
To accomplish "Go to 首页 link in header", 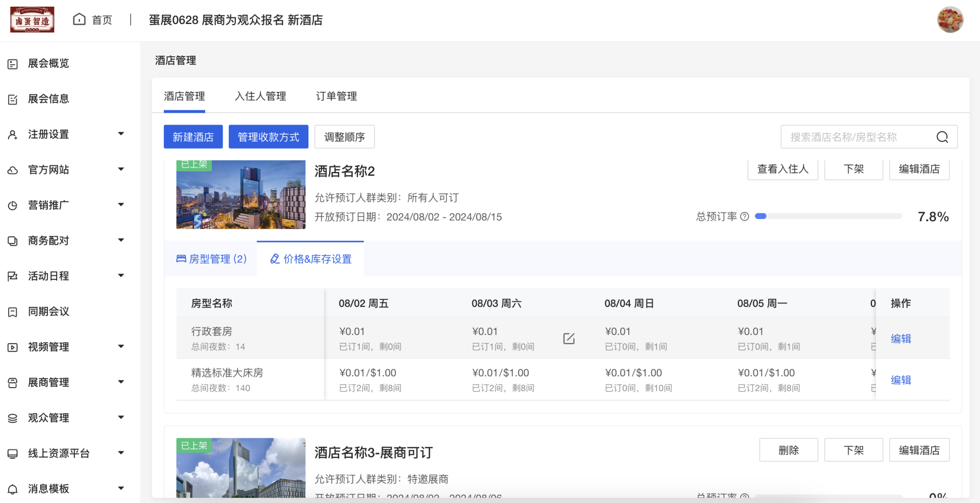I will coord(102,20).
